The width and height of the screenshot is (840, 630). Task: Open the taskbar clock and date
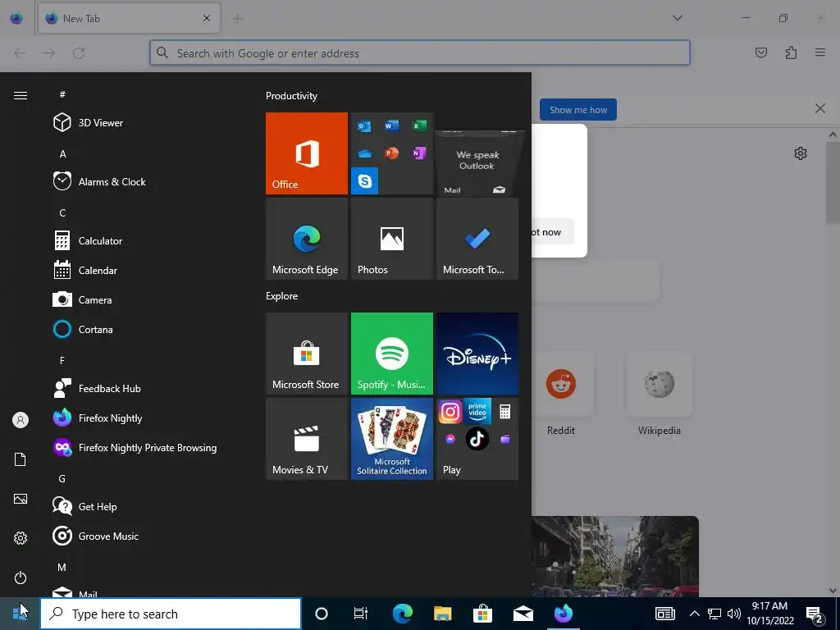pyautogui.click(x=769, y=614)
